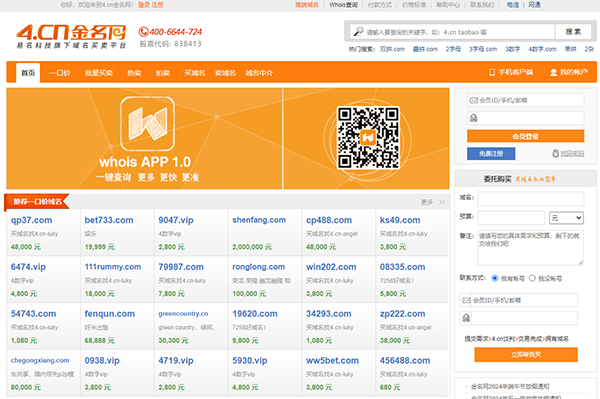Open the 买域名 menu item

tap(195, 73)
